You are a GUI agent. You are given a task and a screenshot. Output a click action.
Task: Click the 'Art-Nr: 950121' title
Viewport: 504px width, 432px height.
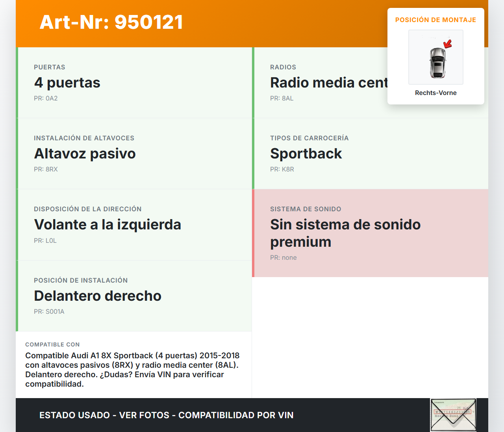pos(111,22)
